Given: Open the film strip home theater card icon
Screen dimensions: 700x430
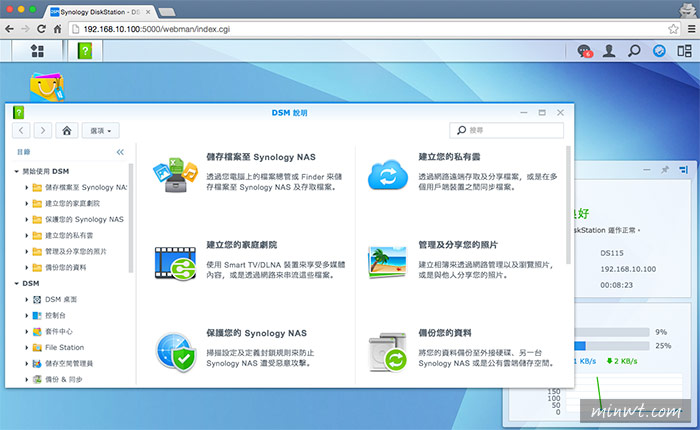Looking at the screenshot, I should pyautogui.click(x=175, y=263).
